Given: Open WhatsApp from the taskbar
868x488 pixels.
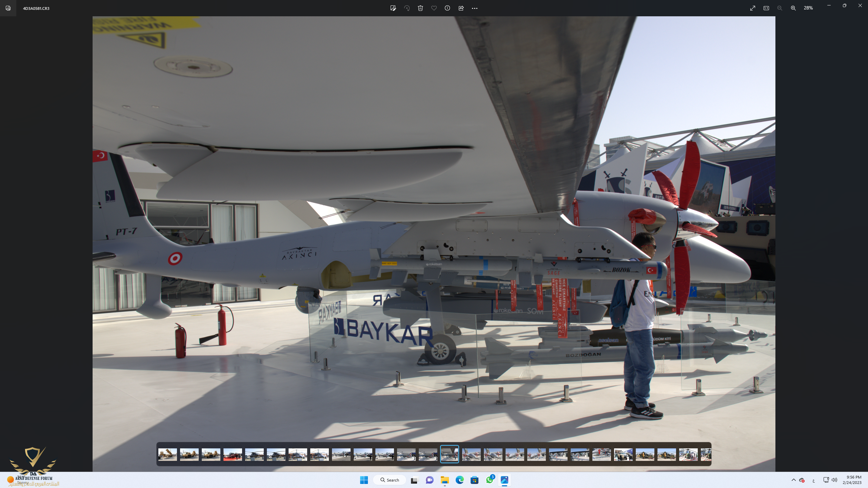Looking at the screenshot, I should pyautogui.click(x=490, y=480).
